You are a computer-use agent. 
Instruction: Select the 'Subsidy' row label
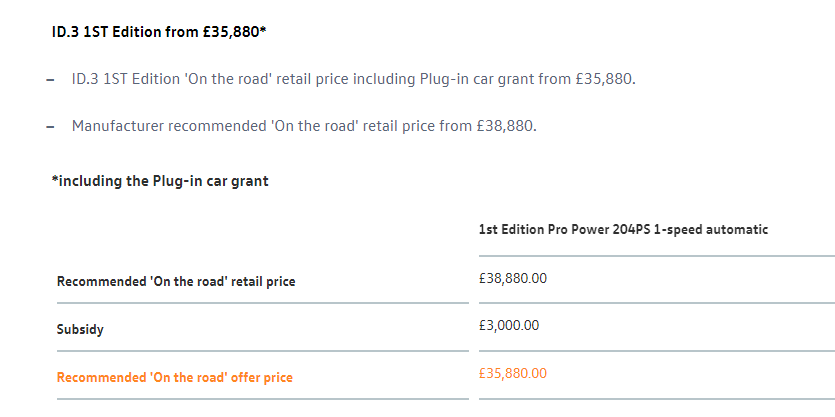(80, 329)
